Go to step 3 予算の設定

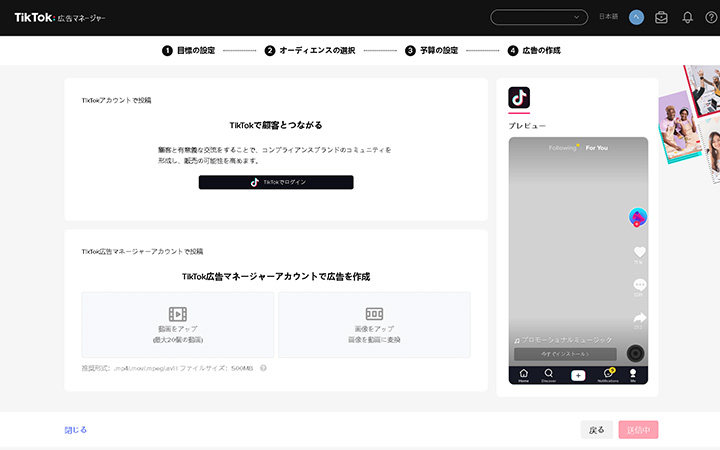[x=432, y=51]
